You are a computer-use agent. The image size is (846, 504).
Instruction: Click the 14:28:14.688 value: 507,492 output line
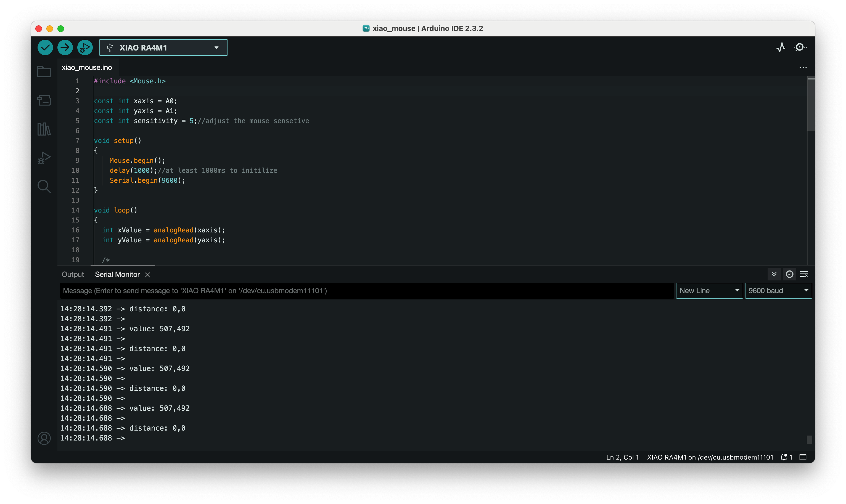125,408
